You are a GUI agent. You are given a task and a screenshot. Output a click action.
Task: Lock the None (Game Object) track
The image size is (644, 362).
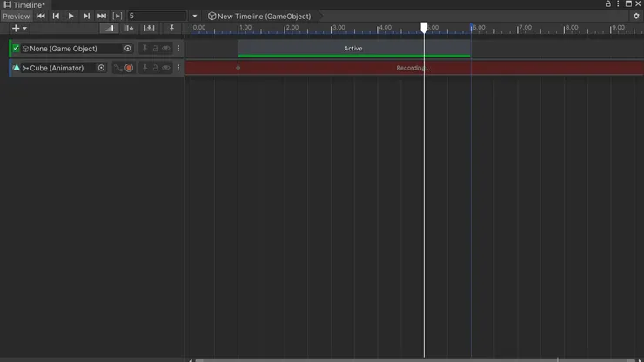[x=155, y=49]
